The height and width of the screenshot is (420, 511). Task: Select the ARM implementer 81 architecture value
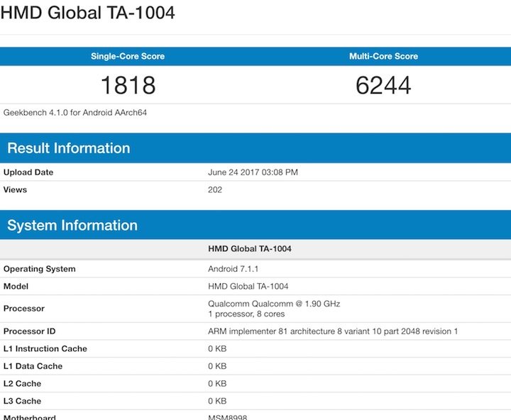[333, 331]
